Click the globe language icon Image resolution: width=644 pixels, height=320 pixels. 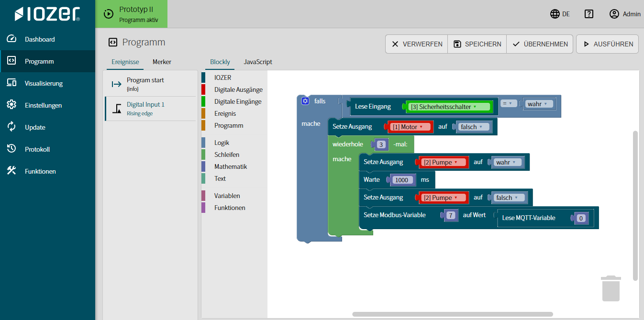pos(555,14)
